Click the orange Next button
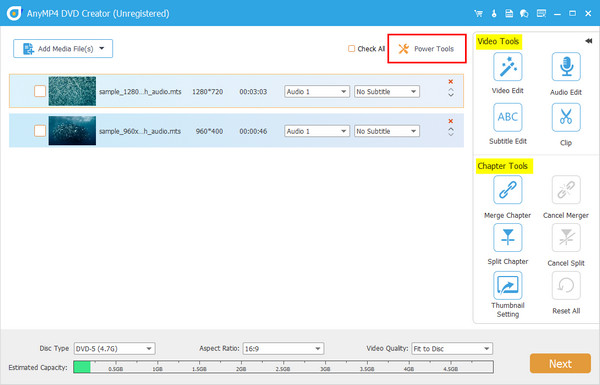This screenshot has height=385, width=600. (560, 363)
